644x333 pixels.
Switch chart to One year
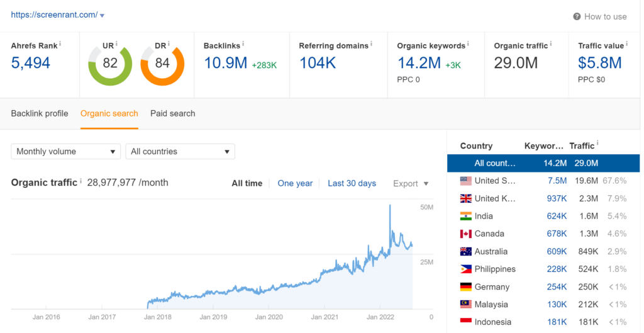295,183
